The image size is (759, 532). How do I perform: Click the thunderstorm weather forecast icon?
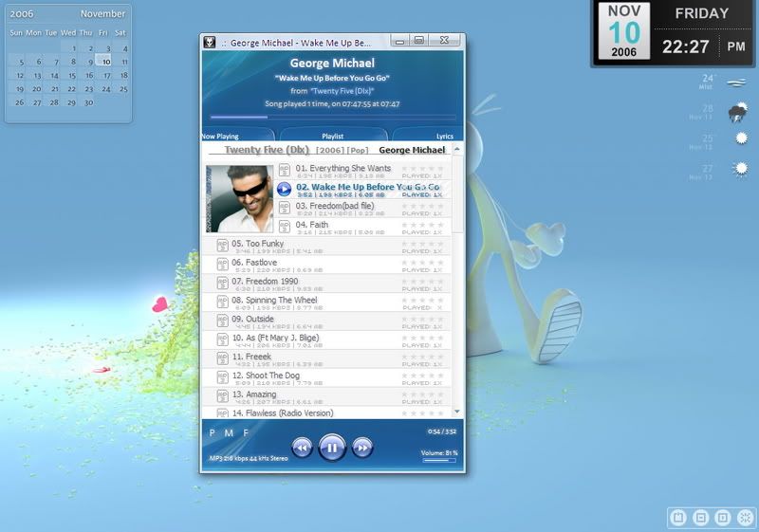pos(737,113)
